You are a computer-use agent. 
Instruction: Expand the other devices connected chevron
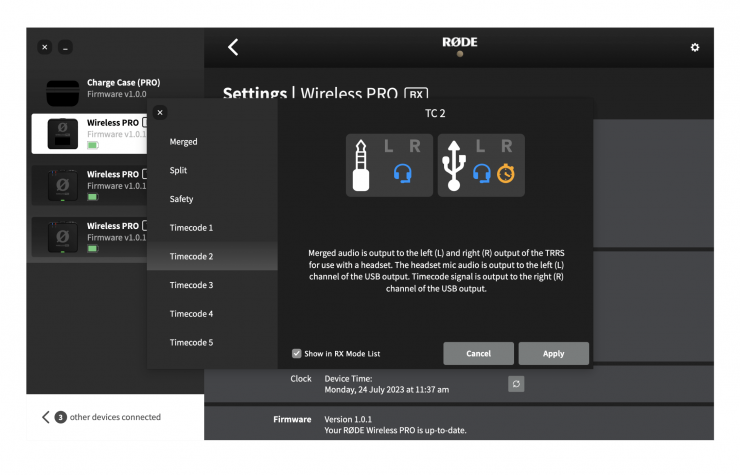[x=45, y=417]
